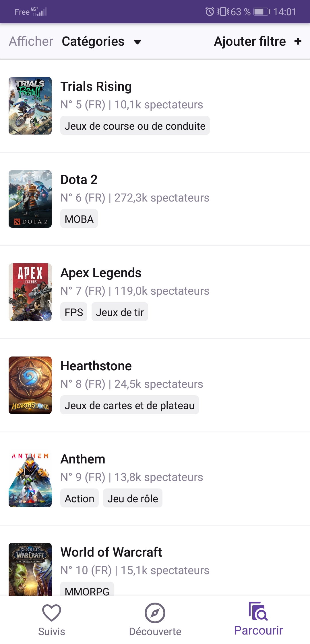Open the Trials Rising cover thumbnail
This screenshot has width=310, height=644.
30,106
